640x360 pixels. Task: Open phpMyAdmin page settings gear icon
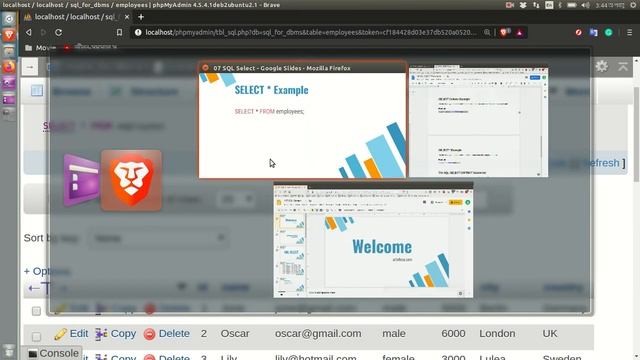point(601,66)
